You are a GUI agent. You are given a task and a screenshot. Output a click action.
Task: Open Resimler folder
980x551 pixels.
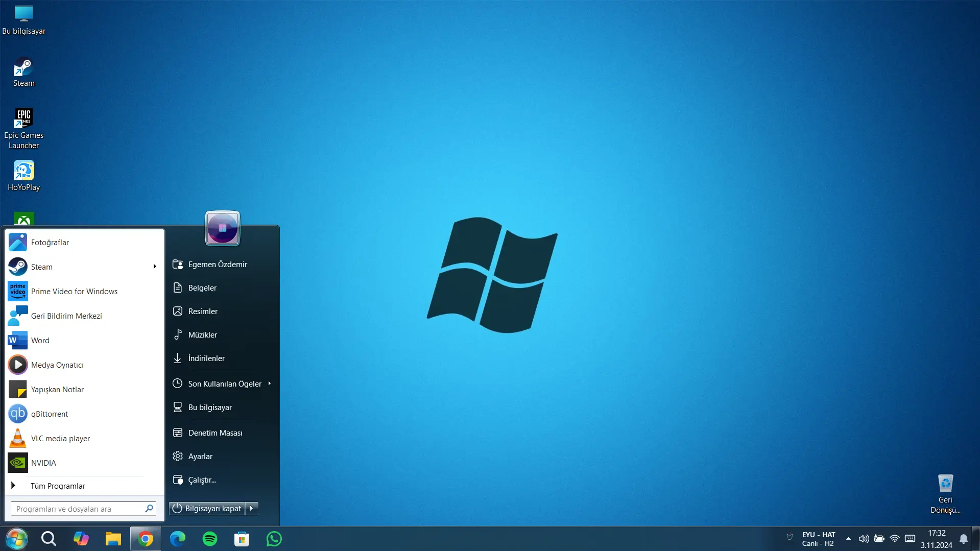(223, 312)
